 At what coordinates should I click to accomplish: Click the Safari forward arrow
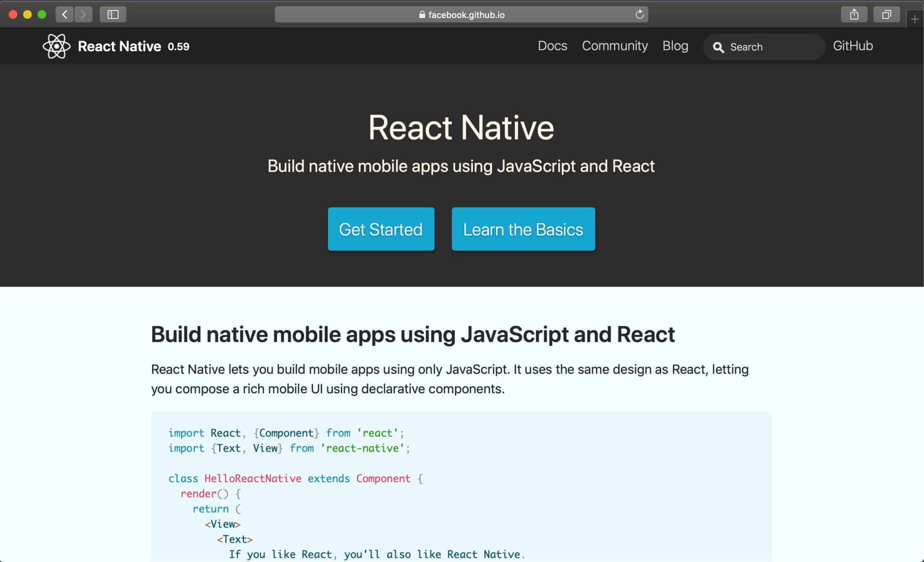[x=83, y=14]
